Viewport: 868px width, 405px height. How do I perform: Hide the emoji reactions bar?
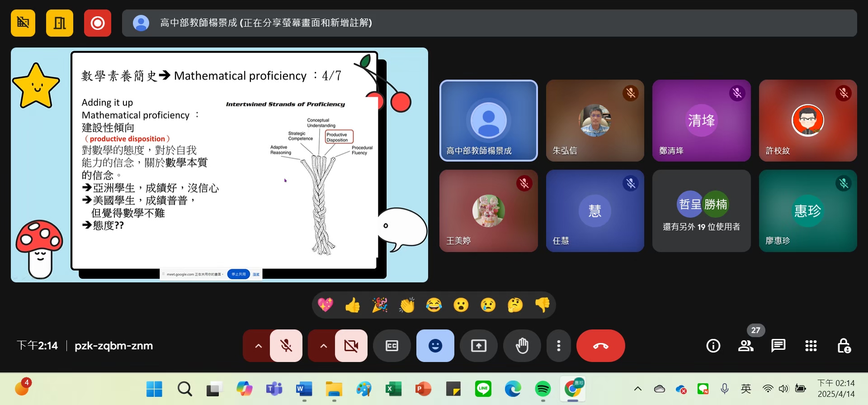(435, 346)
